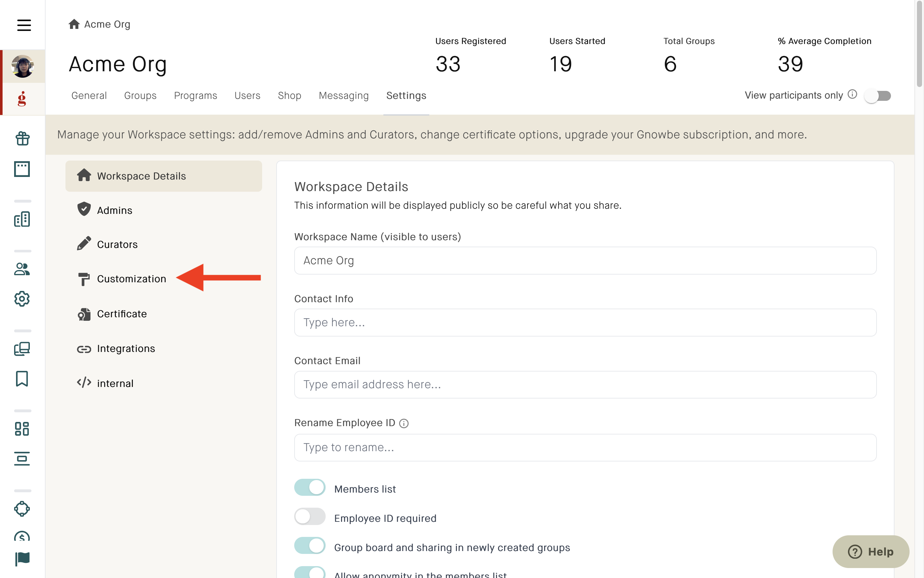The height and width of the screenshot is (578, 924).
Task: Click info icon next to Rename Employee ID
Action: (x=404, y=423)
